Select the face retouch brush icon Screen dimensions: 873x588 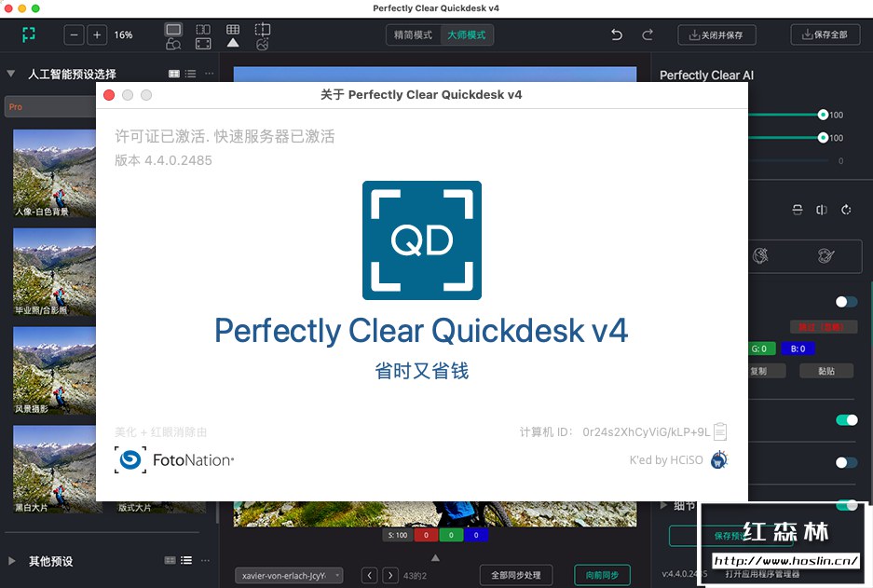[x=760, y=255]
